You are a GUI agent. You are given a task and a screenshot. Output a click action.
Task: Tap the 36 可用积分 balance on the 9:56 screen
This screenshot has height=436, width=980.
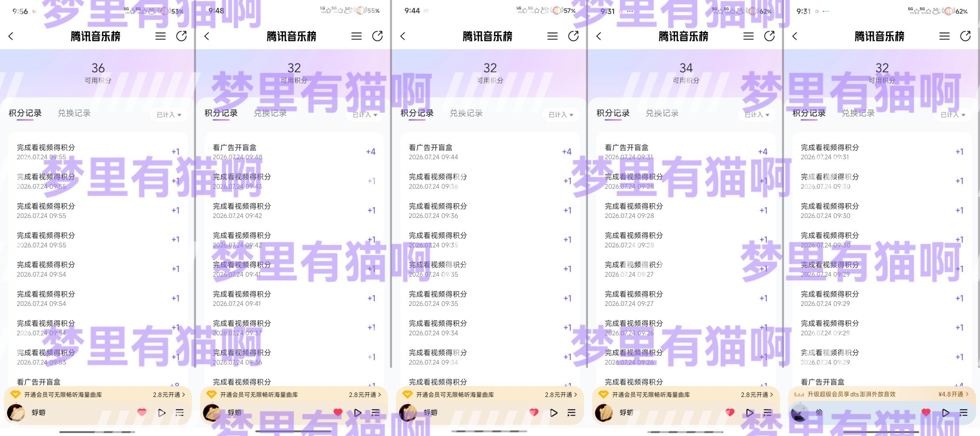[x=98, y=72]
